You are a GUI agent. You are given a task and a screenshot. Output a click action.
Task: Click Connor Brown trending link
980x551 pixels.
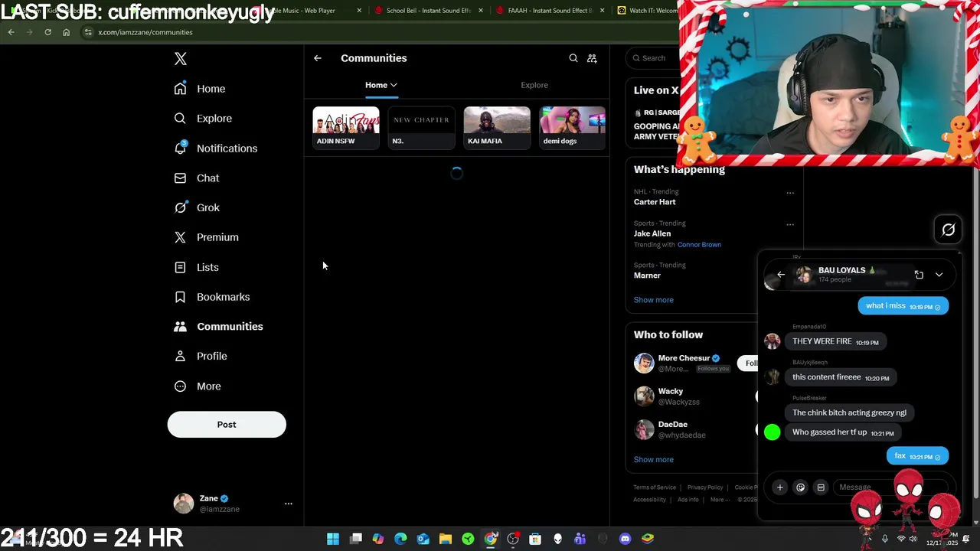pyautogui.click(x=699, y=245)
